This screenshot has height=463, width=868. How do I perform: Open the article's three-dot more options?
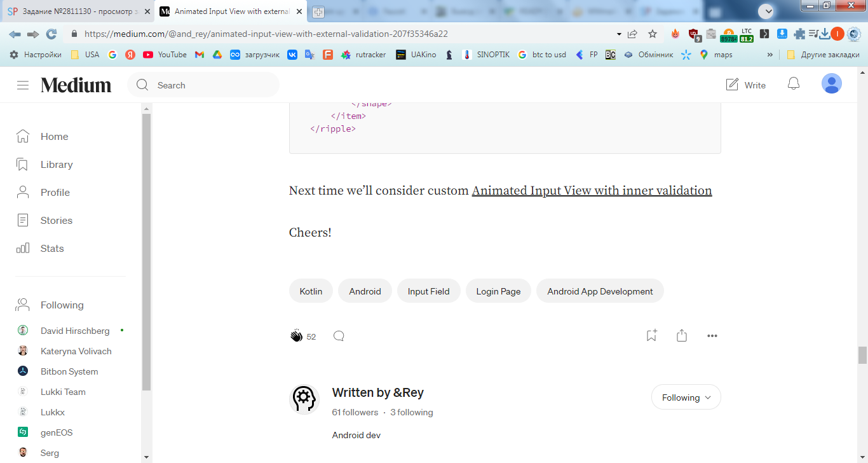click(712, 336)
